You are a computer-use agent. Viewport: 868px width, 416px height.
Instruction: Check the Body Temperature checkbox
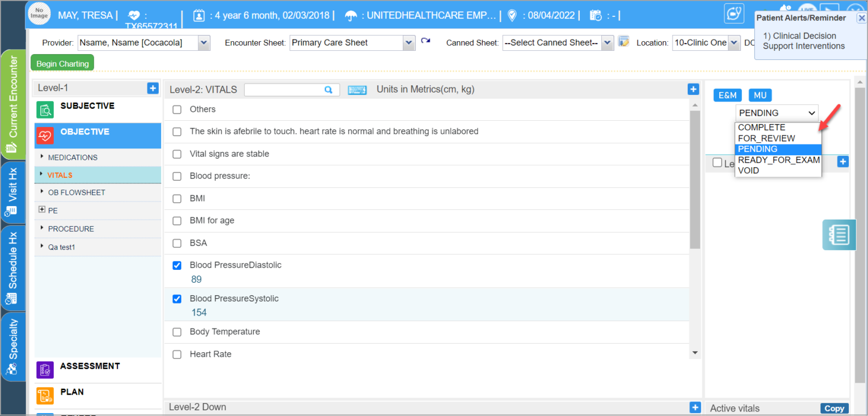pos(177,332)
